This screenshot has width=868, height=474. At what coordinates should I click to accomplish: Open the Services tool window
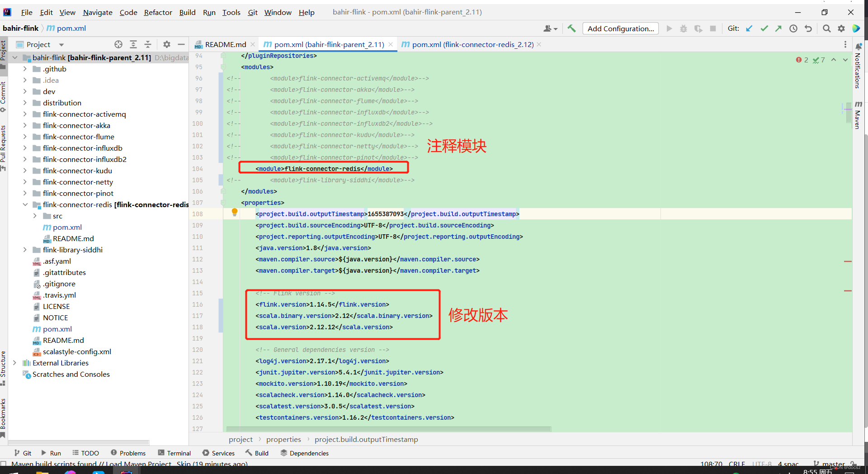click(218, 453)
